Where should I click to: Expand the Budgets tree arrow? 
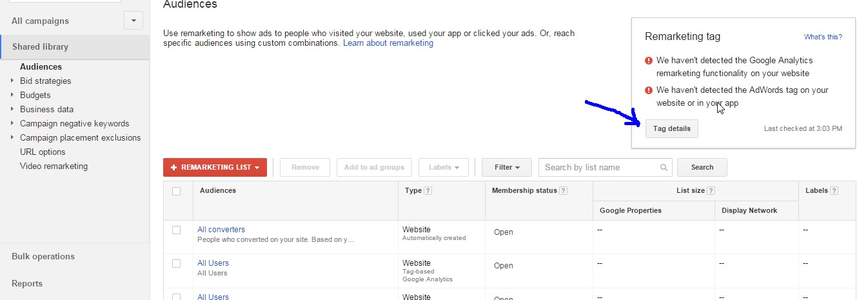[12, 95]
